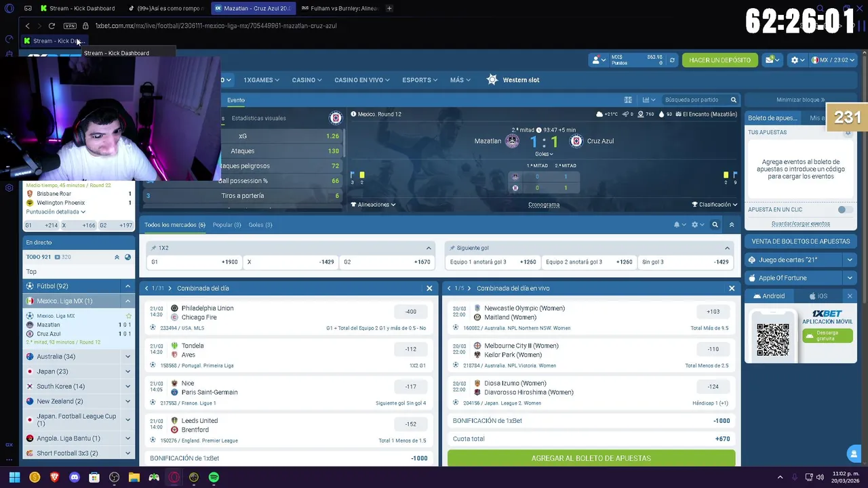
Task: Switch to Boleto de apuestas tab
Action: click(x=772, y=118)
